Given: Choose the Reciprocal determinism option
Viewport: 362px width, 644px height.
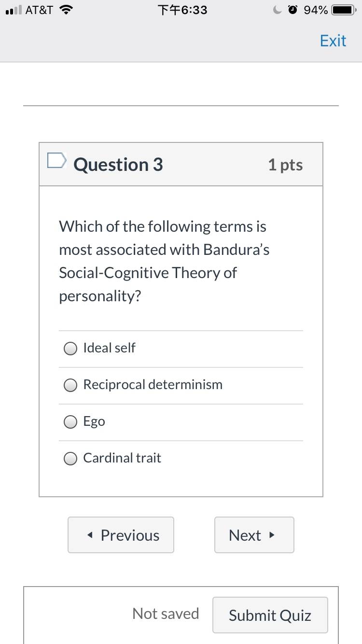Looking at the screenshot, I should click(x=70, y=385).
